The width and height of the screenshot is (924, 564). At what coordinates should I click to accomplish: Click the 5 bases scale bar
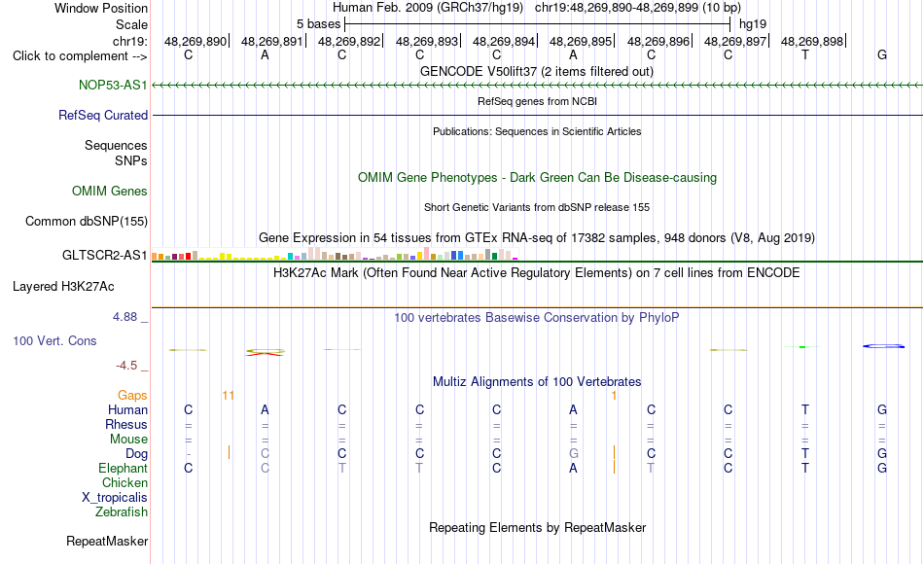[x=537, y=24]
